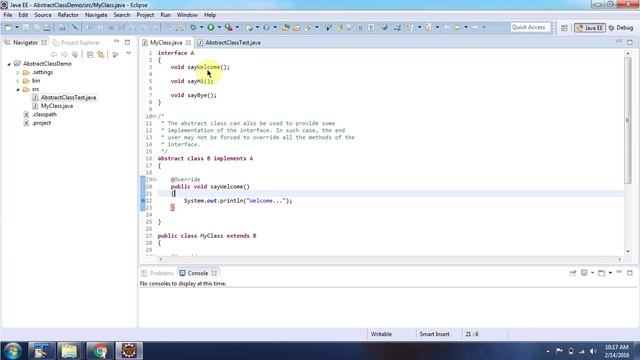Image resolution: width=640 pixels, height=360 pixels.
Task: Close the MyClass.java editor tab
Action: (188, 42)
